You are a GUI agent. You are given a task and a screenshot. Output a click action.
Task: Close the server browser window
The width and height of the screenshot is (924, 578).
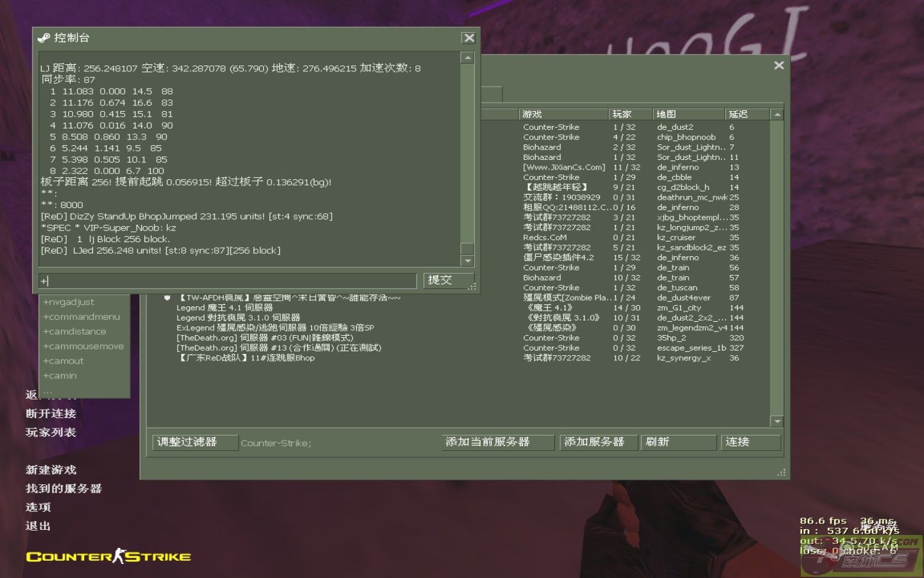click(x=779, y=65)
